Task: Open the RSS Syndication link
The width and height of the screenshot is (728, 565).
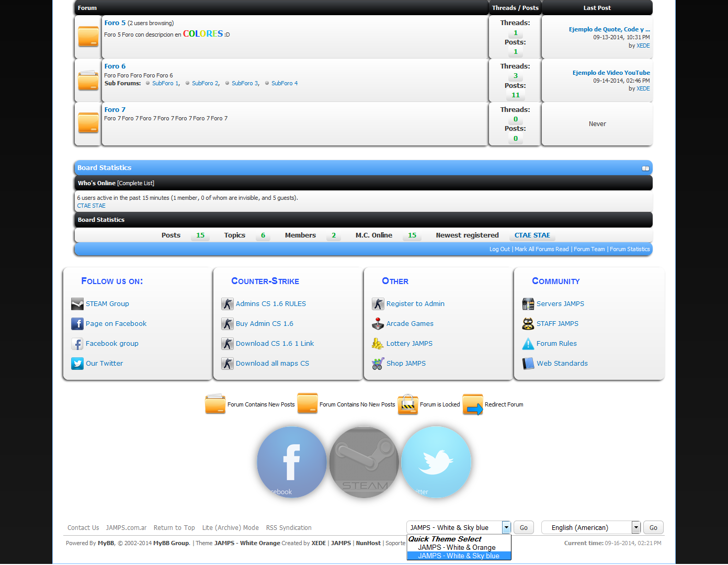Action: click(289, 528)
